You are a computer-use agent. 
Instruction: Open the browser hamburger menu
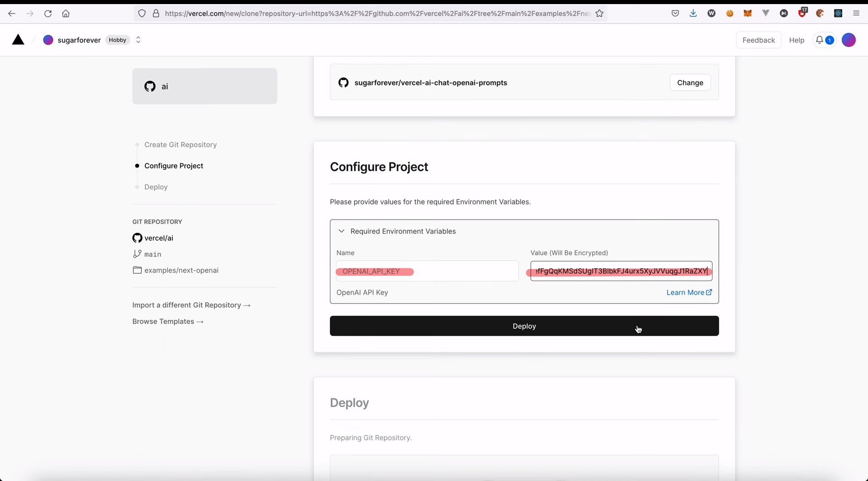[856, 14]
